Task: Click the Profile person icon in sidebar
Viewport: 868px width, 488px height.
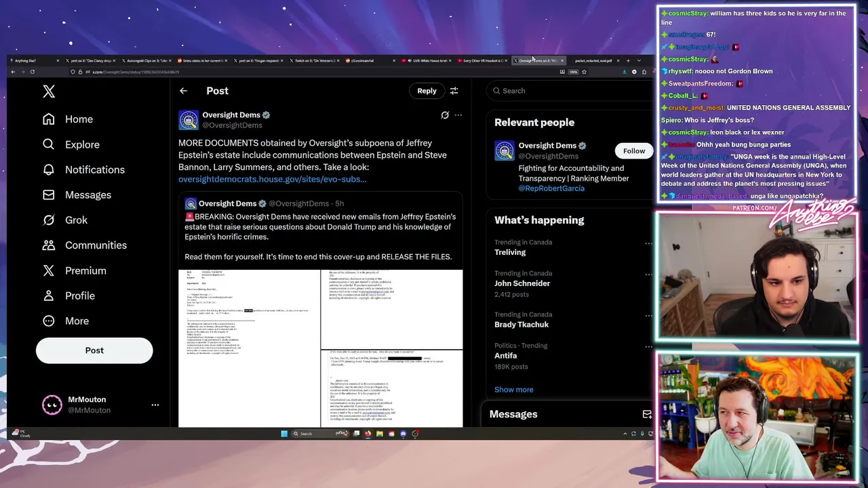Action: click(x=49, y=296)
